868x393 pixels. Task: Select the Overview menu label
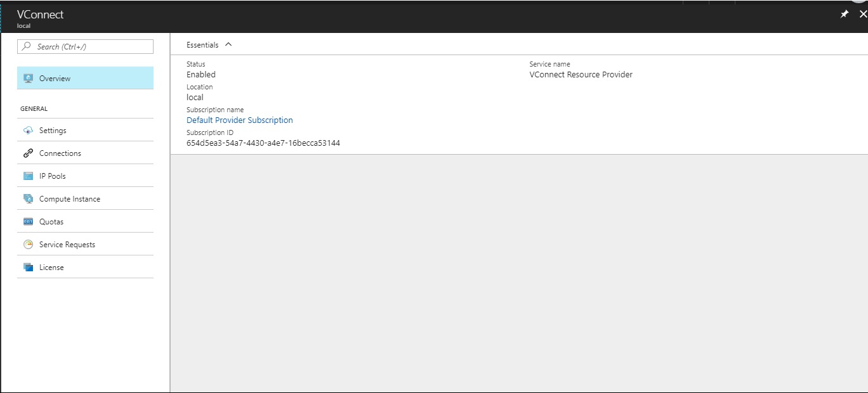(x=55, y=79)
